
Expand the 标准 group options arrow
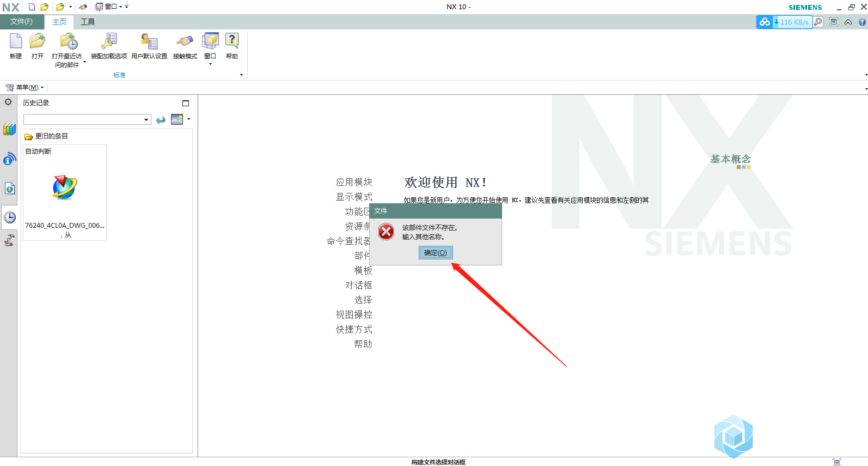coord(241,75)
